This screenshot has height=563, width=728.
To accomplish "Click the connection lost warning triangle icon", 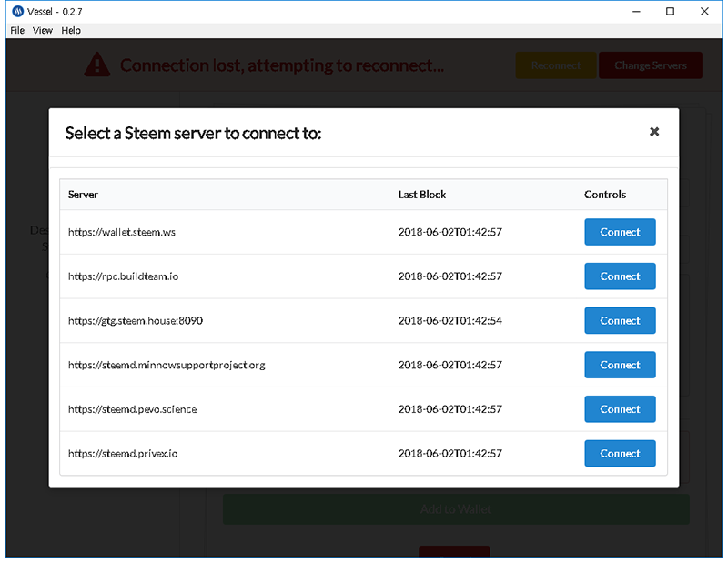I will [x=97, y=65].
